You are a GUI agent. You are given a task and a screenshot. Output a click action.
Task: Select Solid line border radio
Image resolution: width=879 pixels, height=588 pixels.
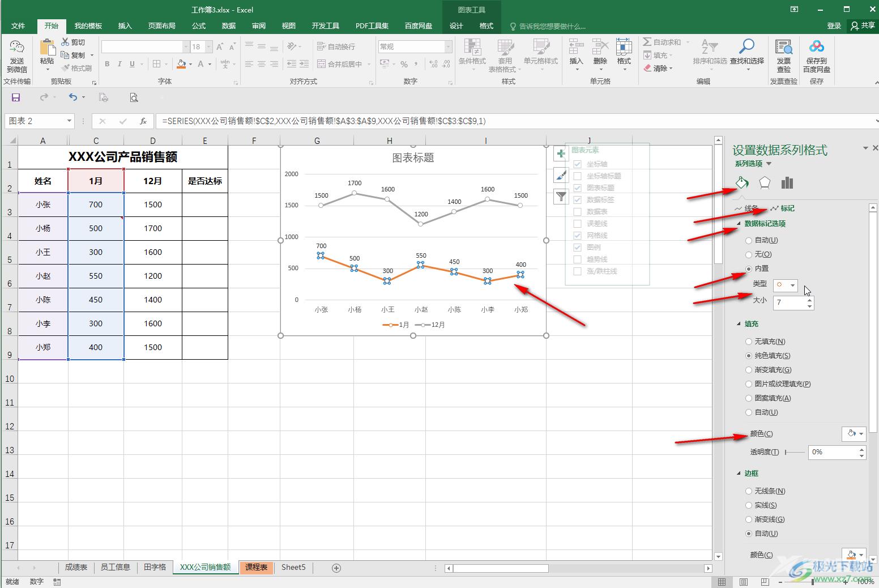[x=749, y=505]
